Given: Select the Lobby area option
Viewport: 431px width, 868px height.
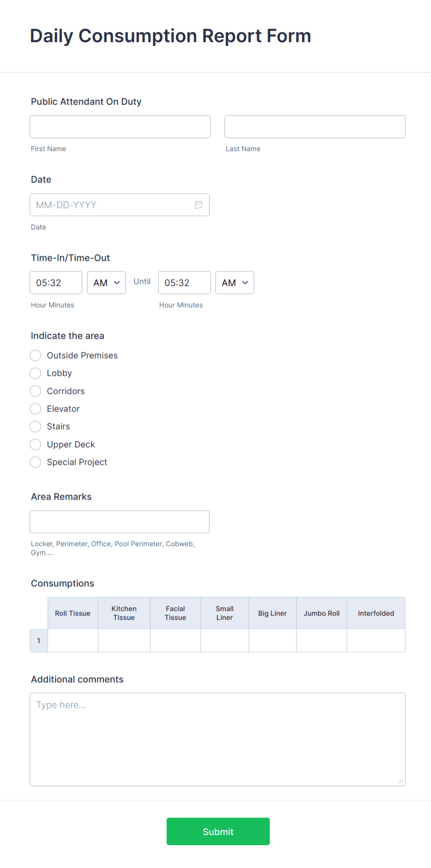Looking at the screenshot, I should [35, 373].
